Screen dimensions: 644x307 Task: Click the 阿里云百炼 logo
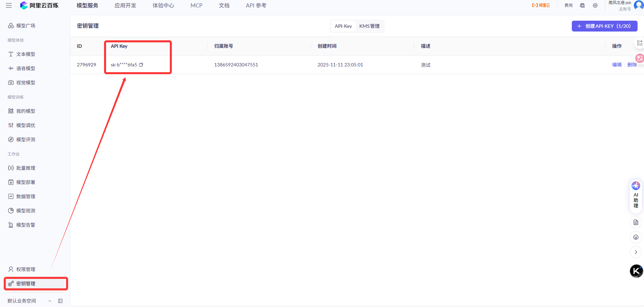39,5
